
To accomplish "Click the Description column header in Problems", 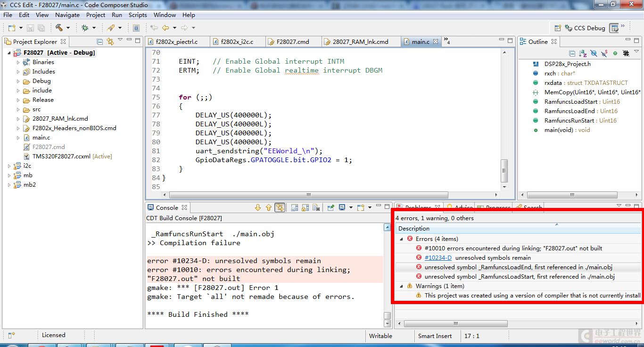I will [x=519, y=229].
